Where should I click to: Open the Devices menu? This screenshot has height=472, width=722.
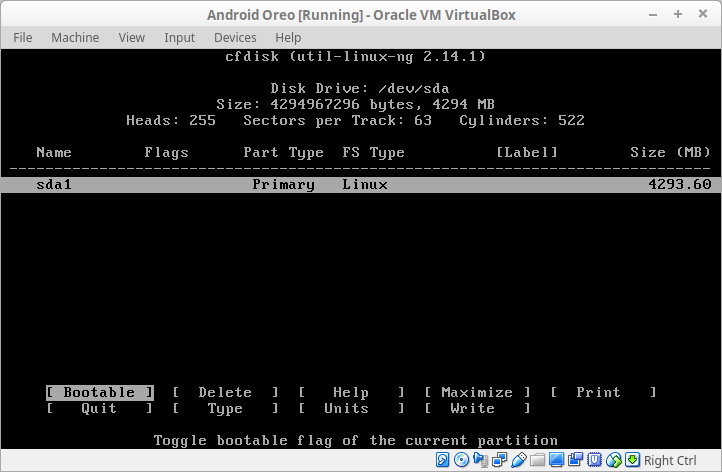pyautogui.click(x=235, y=37)
